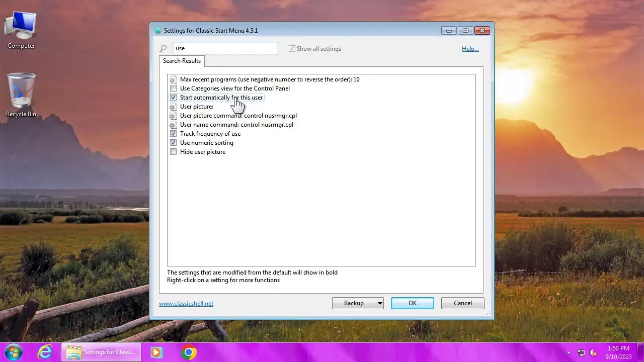Click the network tray icon
Screen dimensions: 644x362
pos(581,352)
